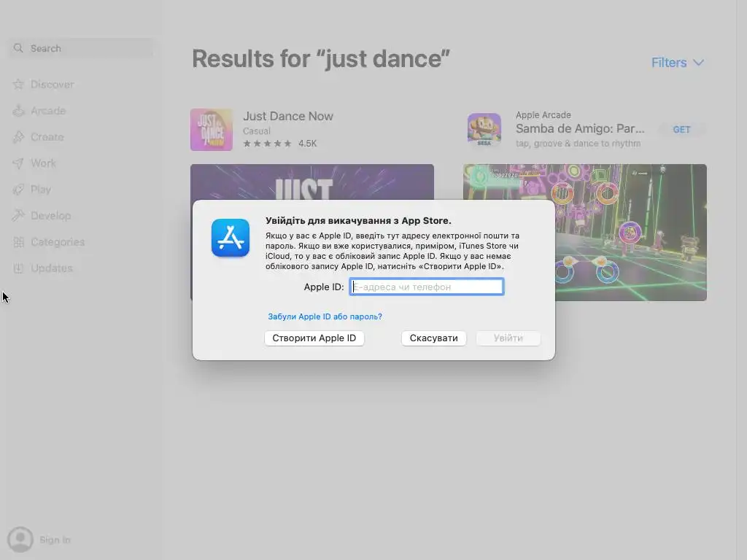Click the 4.5K rating count
The image size is (747, 560).
click(x=307, y=144)
